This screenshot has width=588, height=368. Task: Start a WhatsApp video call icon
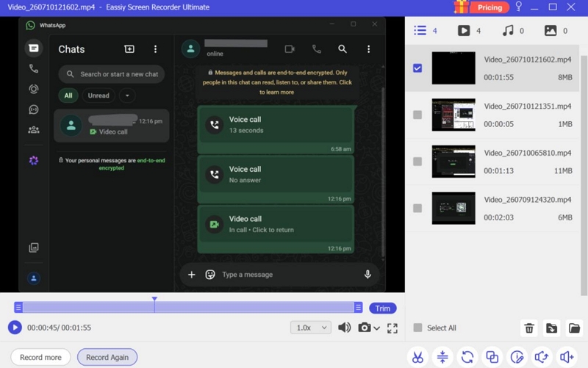pyautogui.click(x=290, y=49)
